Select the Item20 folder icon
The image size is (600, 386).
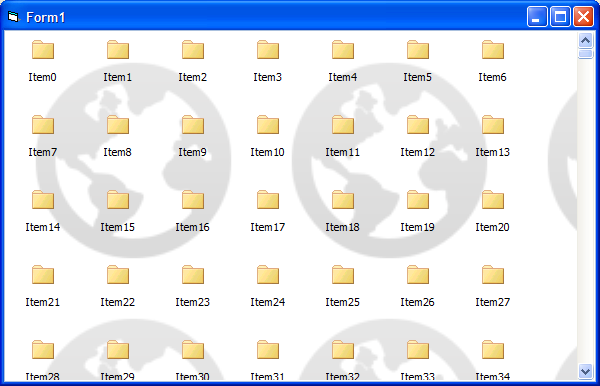[x=493, y=200]
